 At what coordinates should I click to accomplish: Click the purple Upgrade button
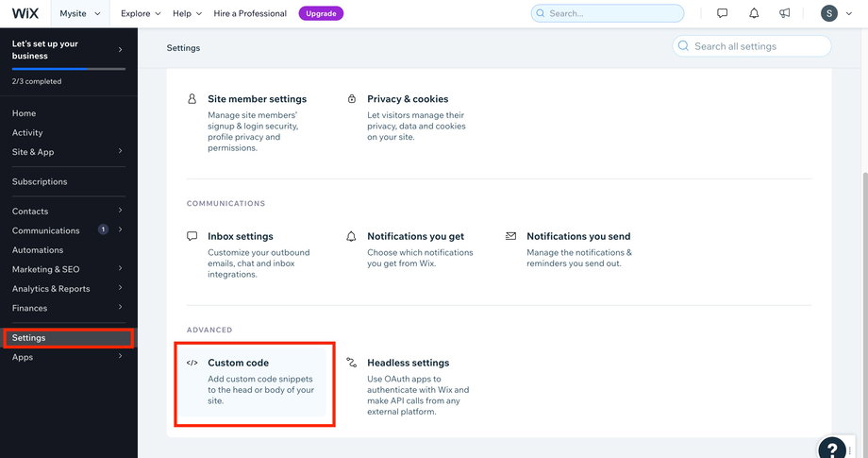pos(321,13)
